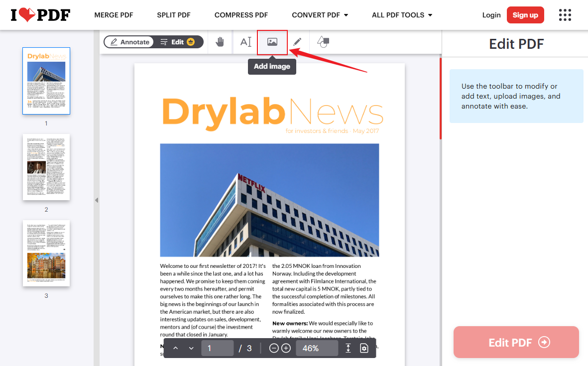588x366 pixels.
Task: Open SPLIT PDF menu item
Action: pyautogui.click(x=174, y=15)
